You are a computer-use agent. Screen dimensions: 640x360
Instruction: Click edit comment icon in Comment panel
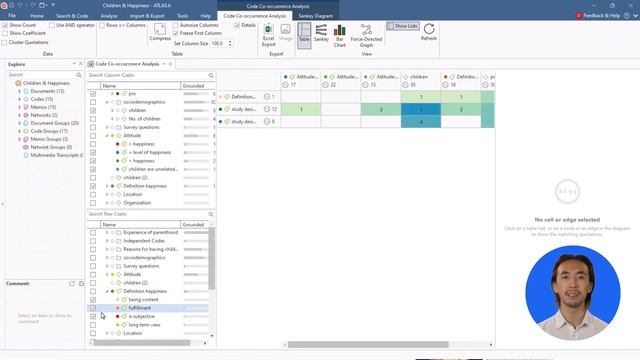[x=72, y=283]
